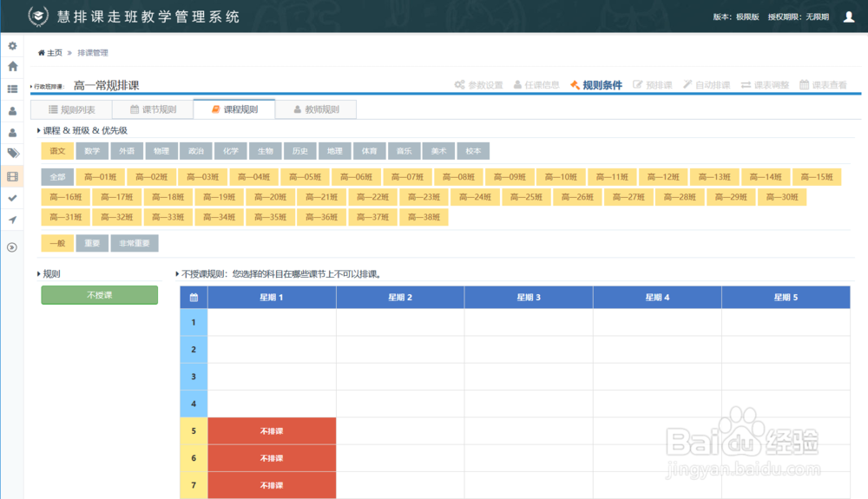Toggle the 化学 subject
868x499 pixels.
pyautogui.click(x=231, y=151)
